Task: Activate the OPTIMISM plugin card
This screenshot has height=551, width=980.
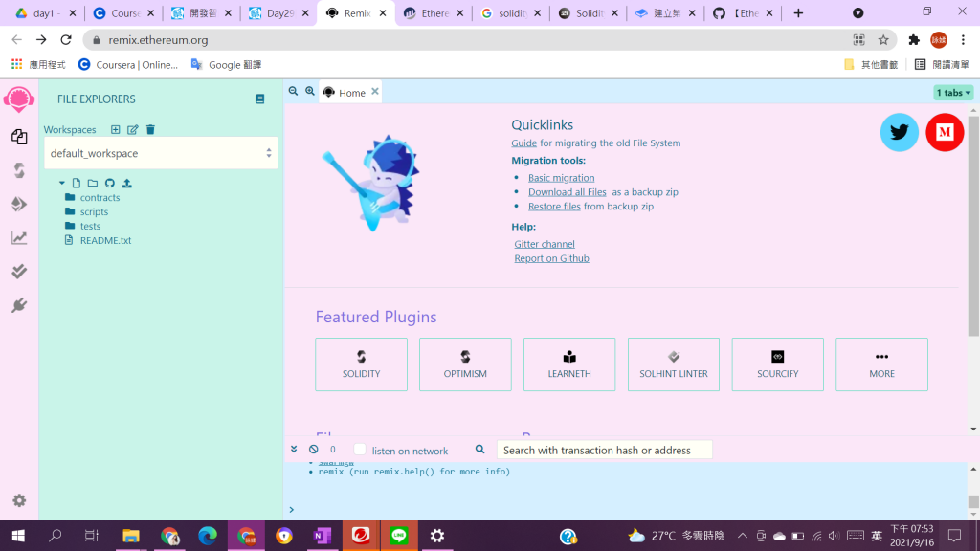Action: tap(465, 364)
